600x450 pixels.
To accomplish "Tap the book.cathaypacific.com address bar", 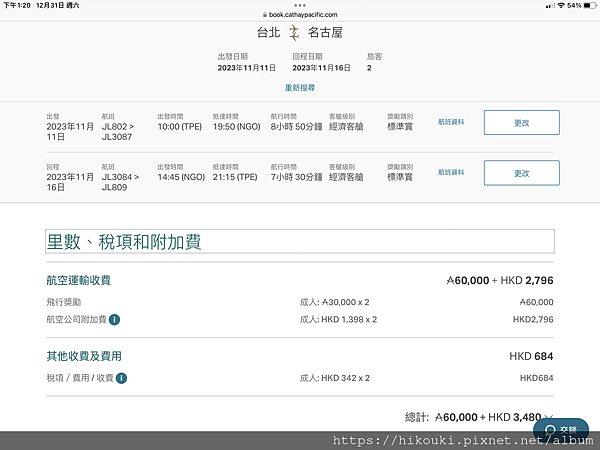I will (300, 15).
